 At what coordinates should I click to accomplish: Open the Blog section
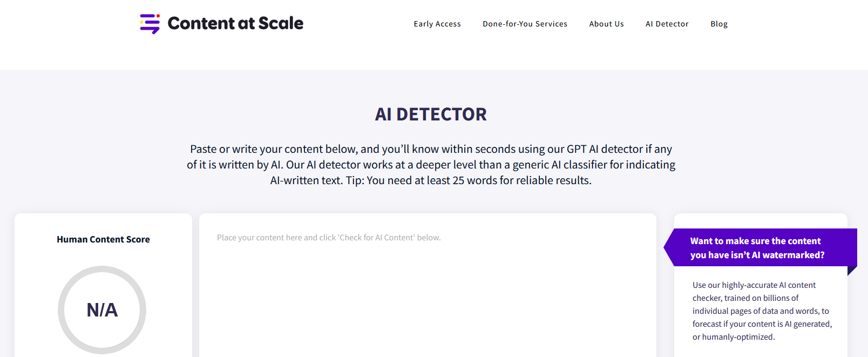coord(719,24)
